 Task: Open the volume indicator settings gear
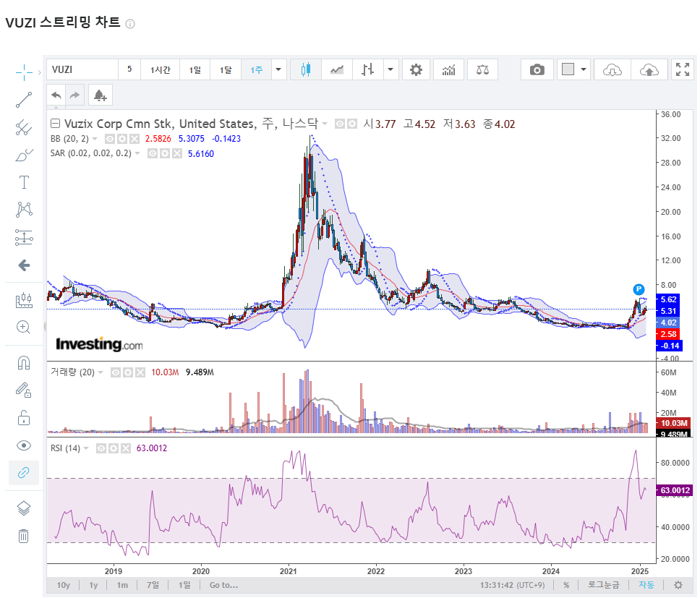(128, 372)
